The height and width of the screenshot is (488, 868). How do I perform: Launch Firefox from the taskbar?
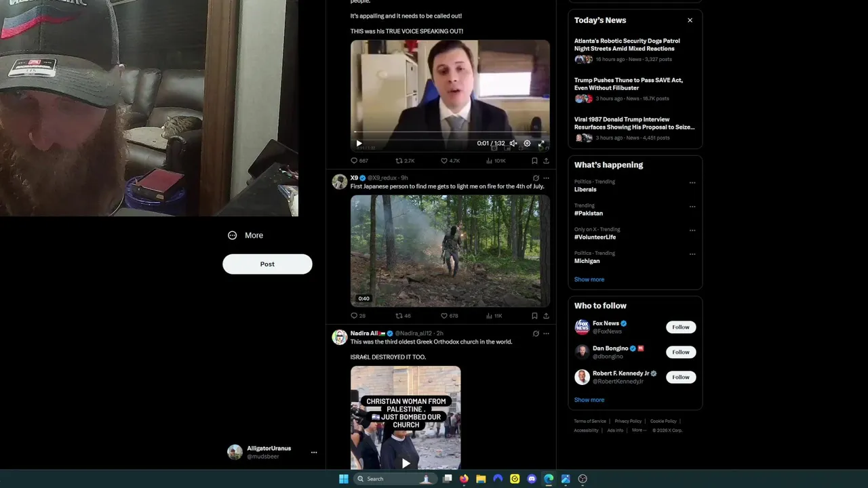pos(464,479)
